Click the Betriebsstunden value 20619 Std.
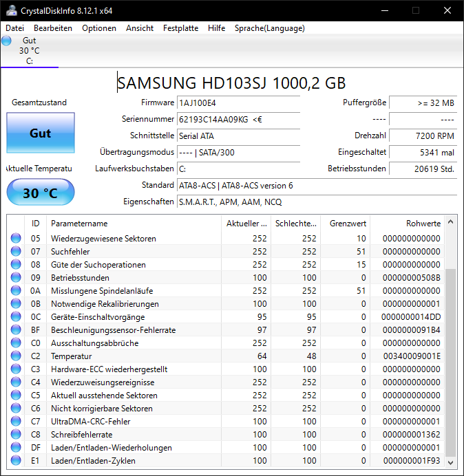This screenshot has height=476, width=464. pyautogui.click(x=423, y=169)
